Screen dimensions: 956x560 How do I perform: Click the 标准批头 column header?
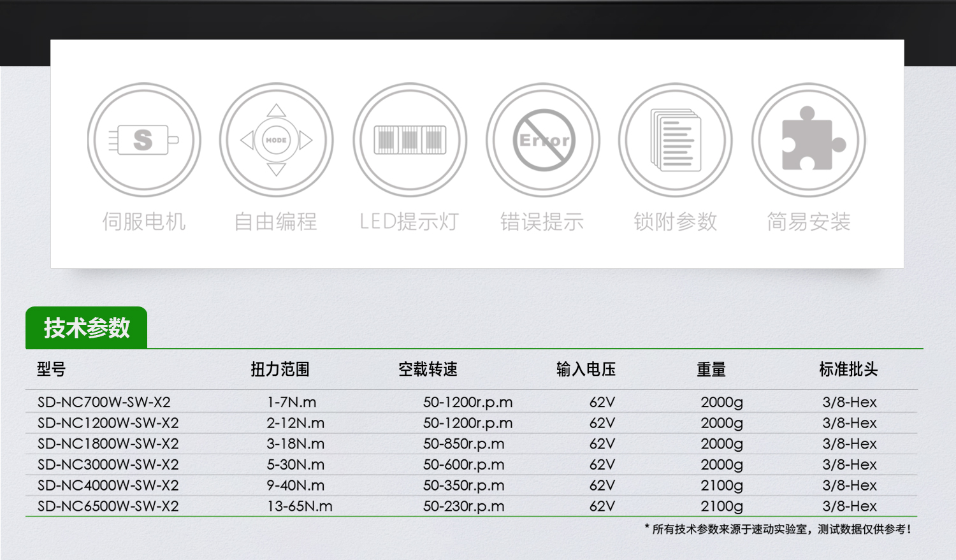pyautogui.click(x=848, y=370)
